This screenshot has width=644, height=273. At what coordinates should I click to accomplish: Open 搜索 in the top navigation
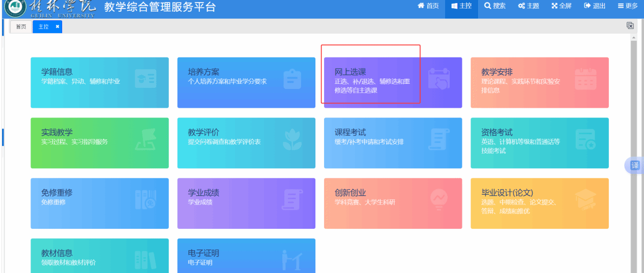tap(494, 6)
